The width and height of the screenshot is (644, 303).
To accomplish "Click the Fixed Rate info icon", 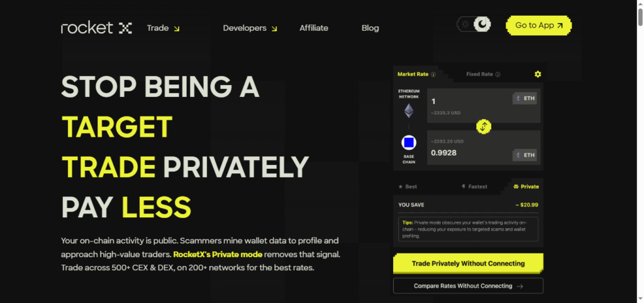I will (498, 74).
